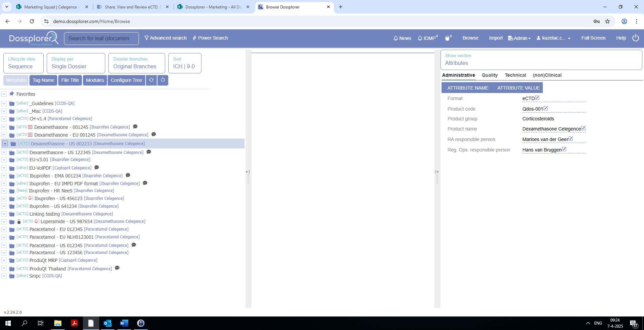Click the Full Screen link
The height and width of the screenshot is (330, 644).
[x=593, y=38]
